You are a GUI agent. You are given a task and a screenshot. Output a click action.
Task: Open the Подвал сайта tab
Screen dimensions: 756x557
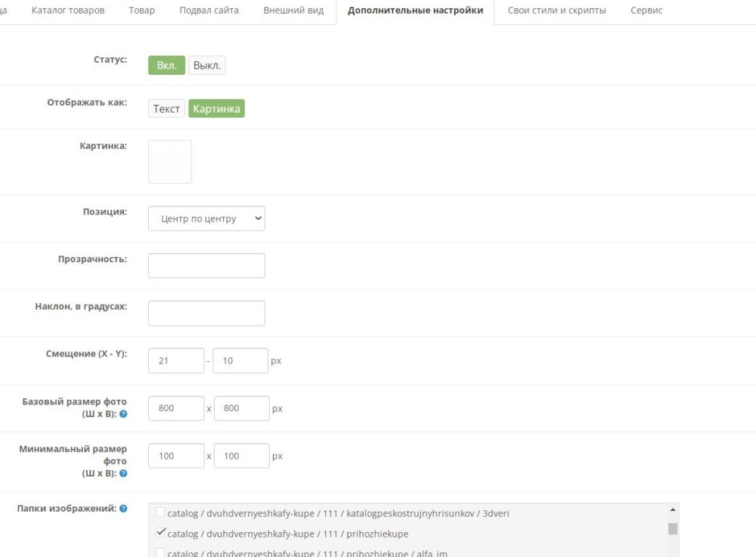pos(209,10)
